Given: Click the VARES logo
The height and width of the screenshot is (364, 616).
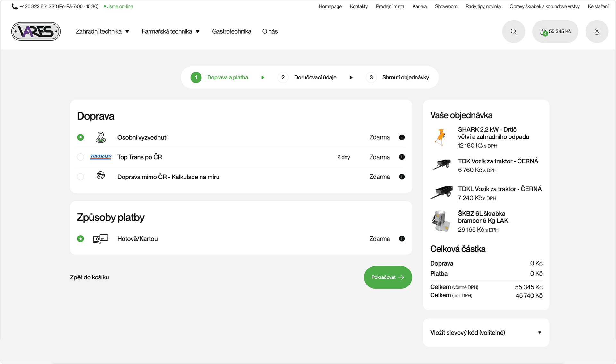Looking at the screenshot, I should pos(36,31).
